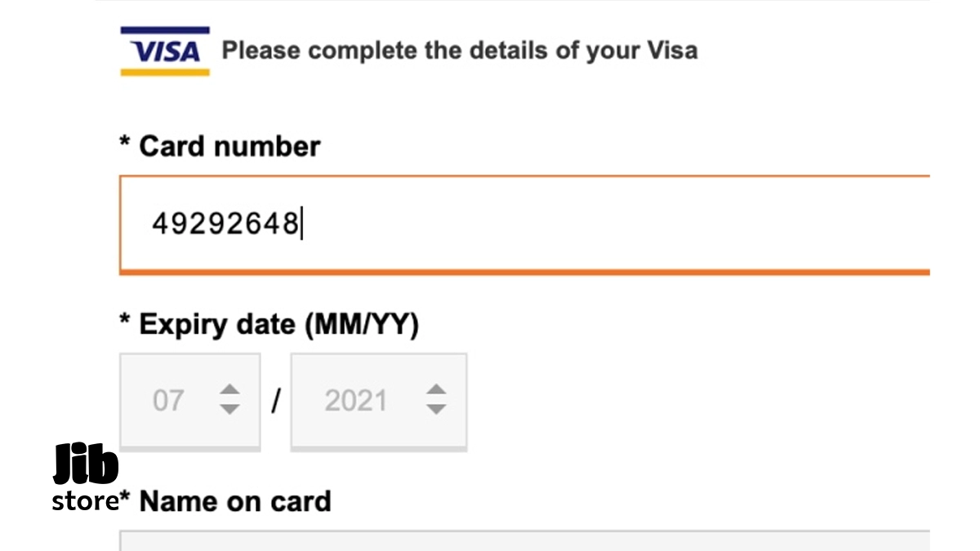Increase expiry month with up arrow
Screen dimensions: 980x551
coord(230,389)
